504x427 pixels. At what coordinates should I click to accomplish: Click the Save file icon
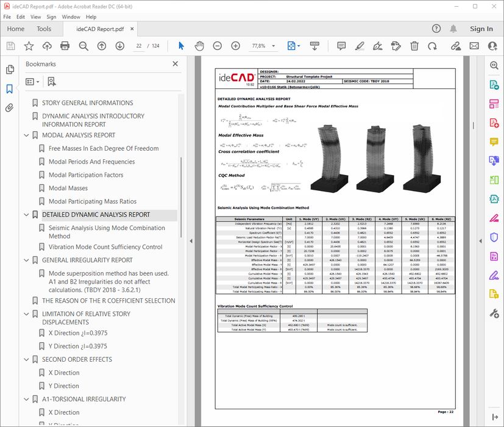coord(10,46)
